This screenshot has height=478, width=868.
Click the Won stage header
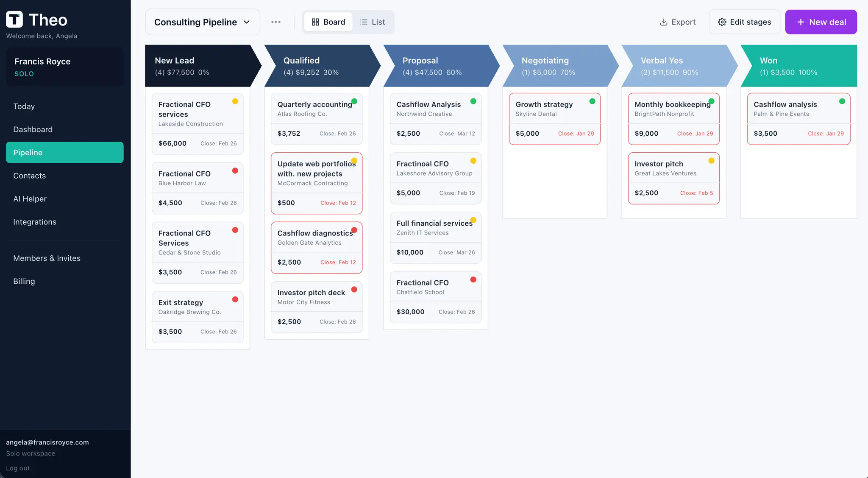799,66
